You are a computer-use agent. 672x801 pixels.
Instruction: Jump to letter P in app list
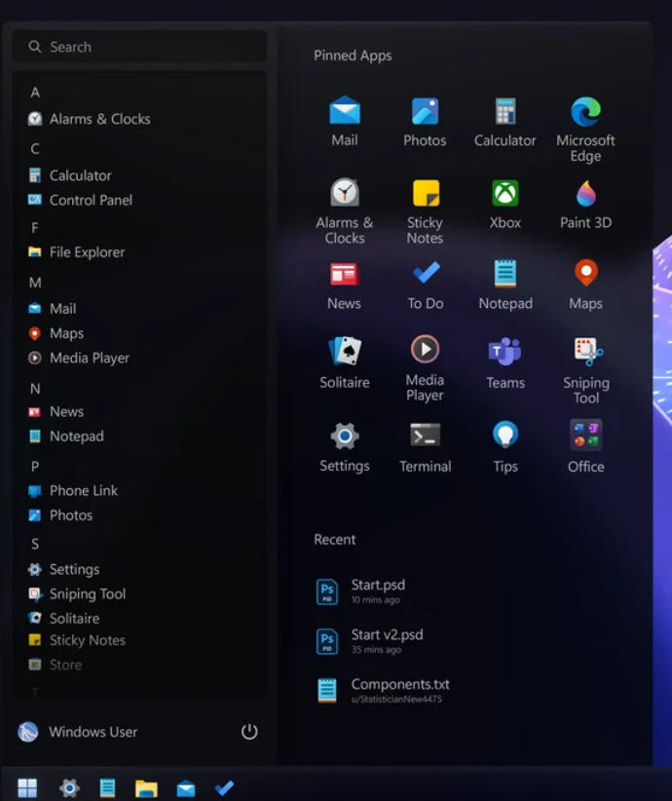[x=35, y=467]
